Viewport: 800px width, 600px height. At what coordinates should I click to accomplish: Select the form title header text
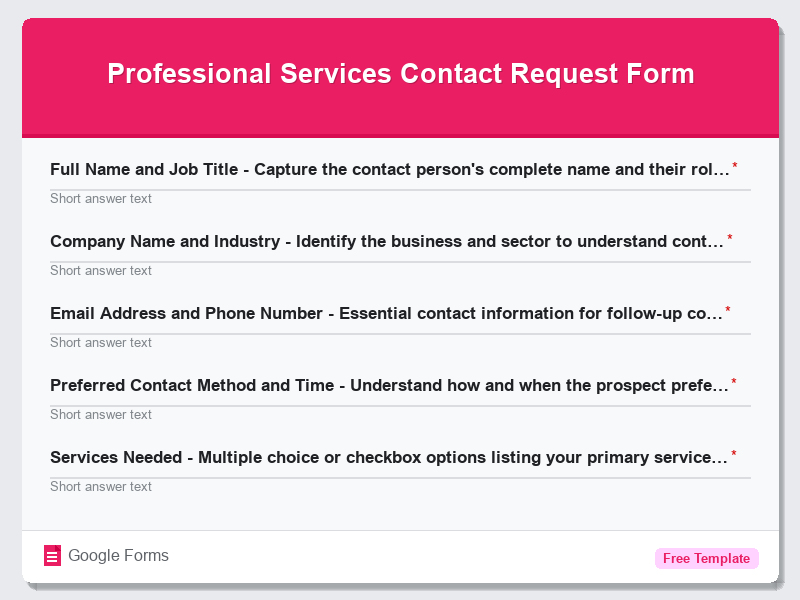coord(400,73)
